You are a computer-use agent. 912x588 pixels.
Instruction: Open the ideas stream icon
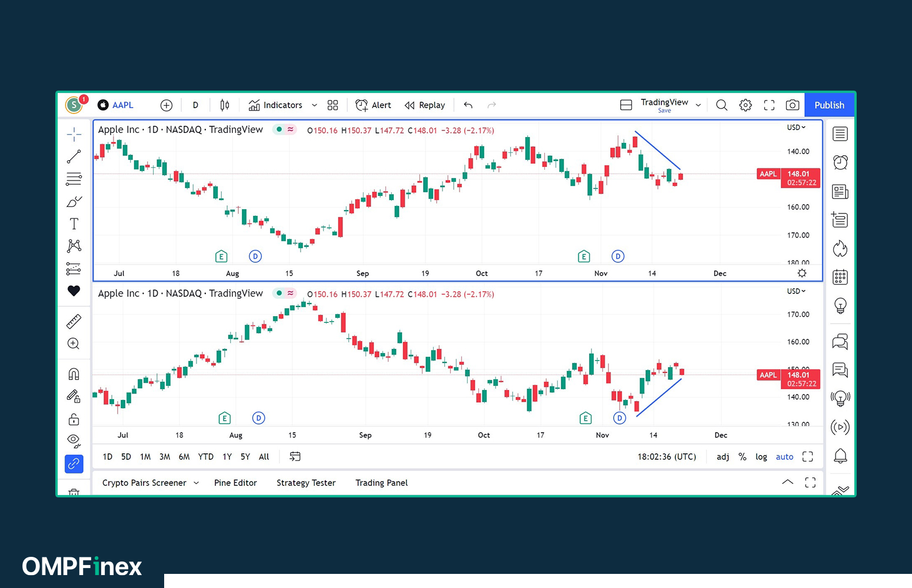[840, 399]
